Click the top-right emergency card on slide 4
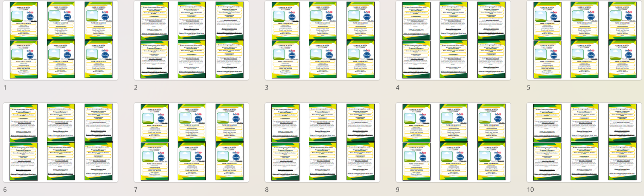This screenshot has width=644, height=196. (491, 20)
